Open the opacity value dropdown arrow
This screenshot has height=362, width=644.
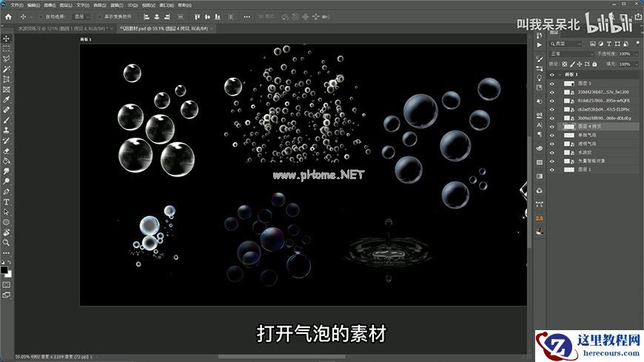click(x=637, y=54)
